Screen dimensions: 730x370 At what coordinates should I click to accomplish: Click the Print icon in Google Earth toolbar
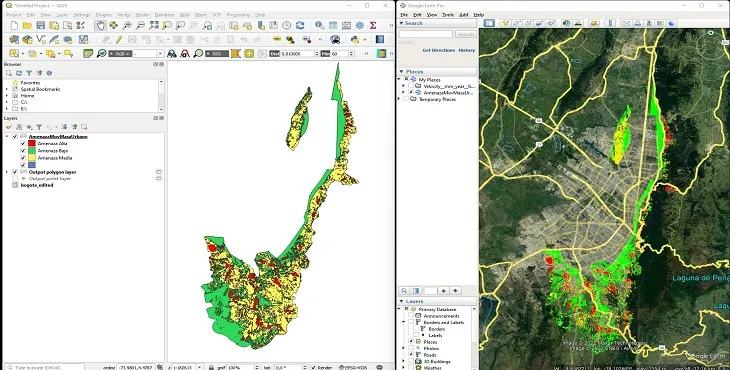coord(637,23)
